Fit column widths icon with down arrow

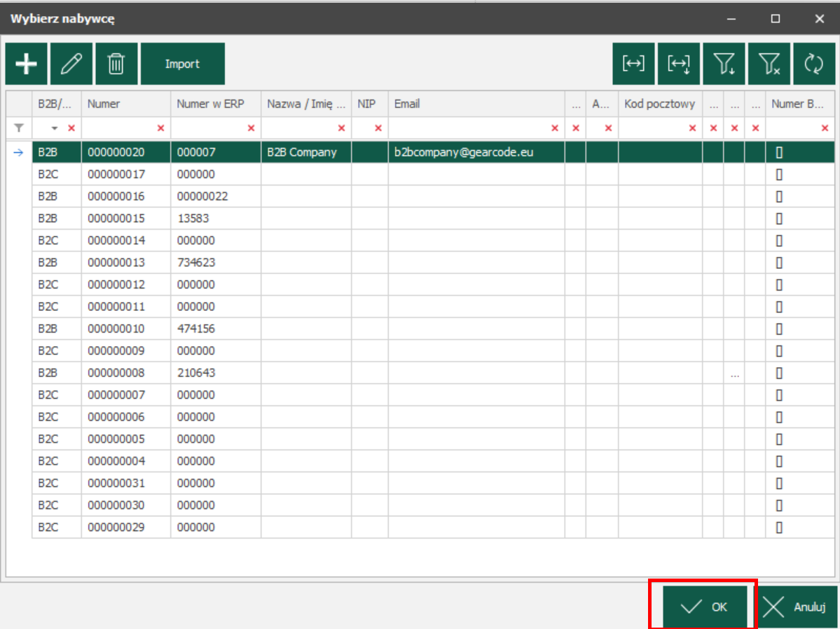[679, 64]
